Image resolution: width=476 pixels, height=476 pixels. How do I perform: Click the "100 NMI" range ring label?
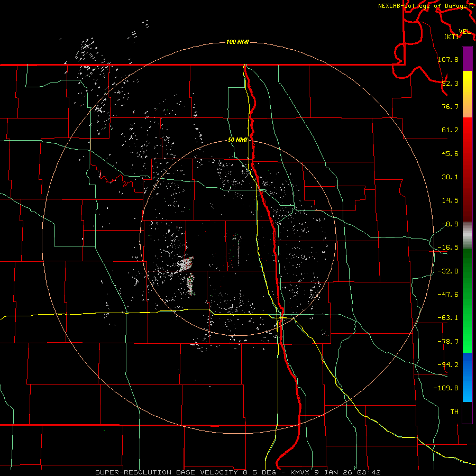pos(237,42)
